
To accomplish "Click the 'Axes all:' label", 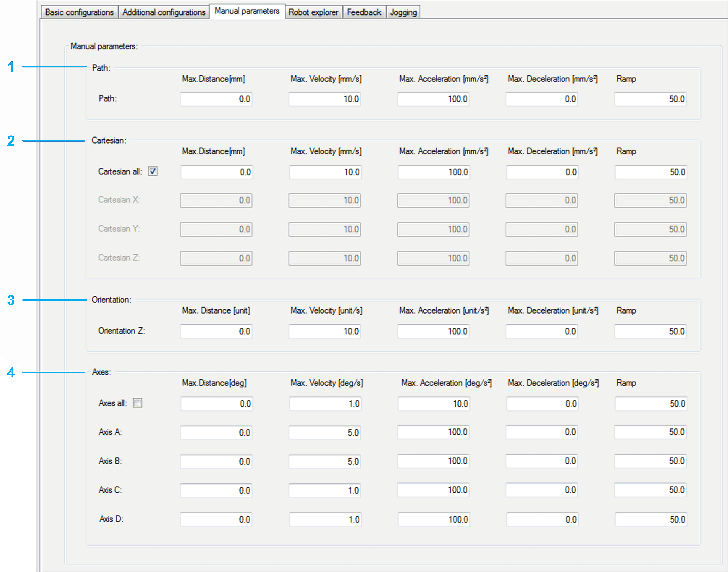I will (x=113, y=403).
